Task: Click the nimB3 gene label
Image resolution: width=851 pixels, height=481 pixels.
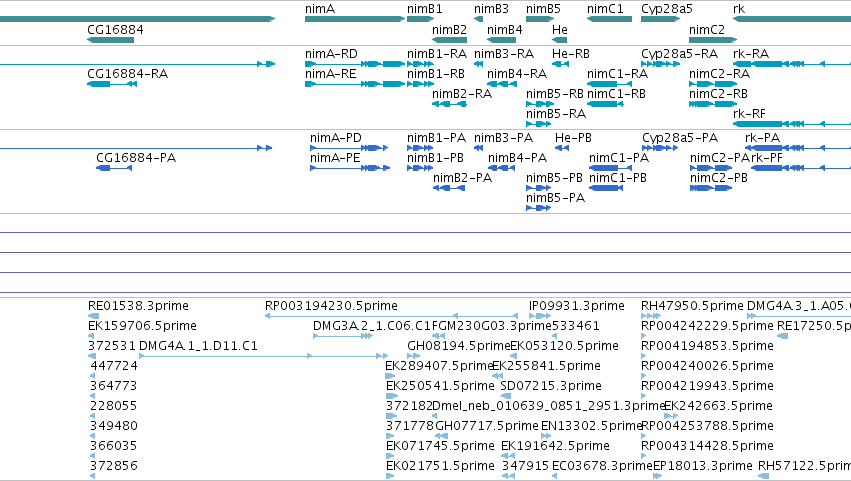Action: [x=491, y=9]
